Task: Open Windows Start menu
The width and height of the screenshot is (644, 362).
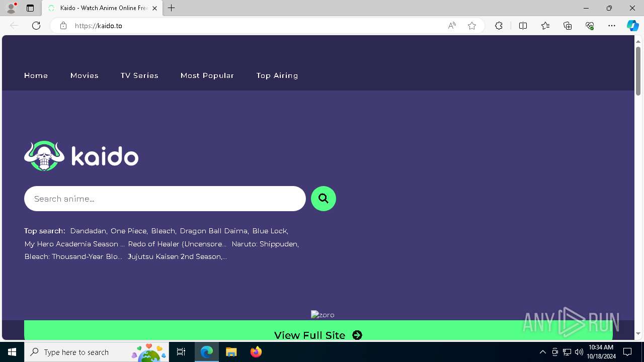Action: (x=12, y=352)
